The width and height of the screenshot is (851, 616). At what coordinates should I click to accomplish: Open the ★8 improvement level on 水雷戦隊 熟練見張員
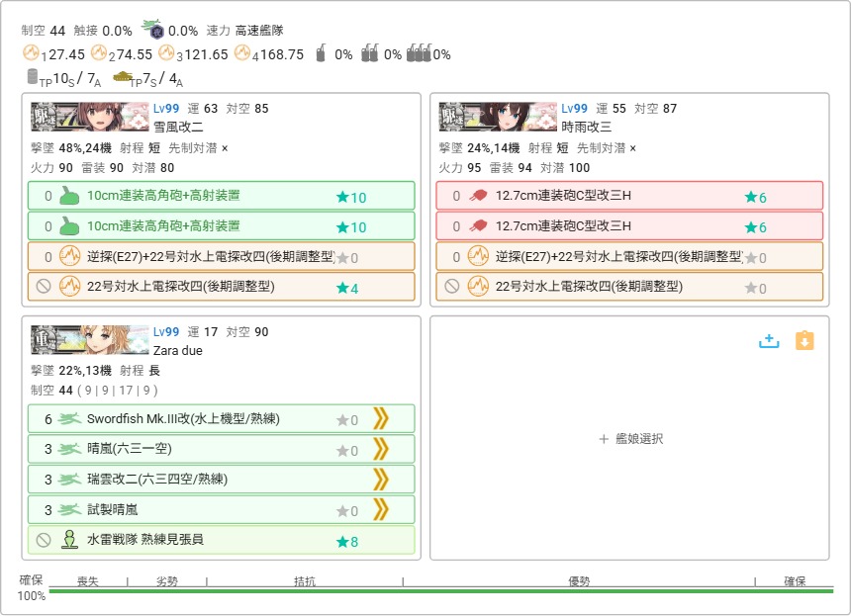point(347,541)
